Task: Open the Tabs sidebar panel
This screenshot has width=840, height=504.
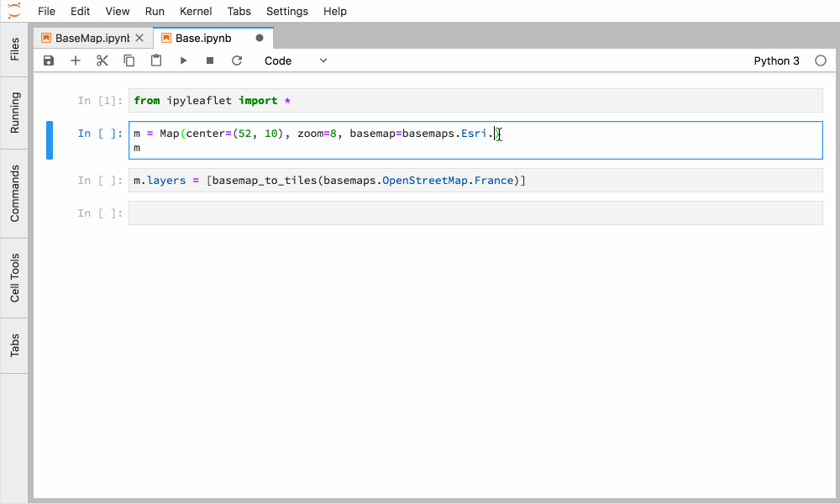Action: coord(14,345)
